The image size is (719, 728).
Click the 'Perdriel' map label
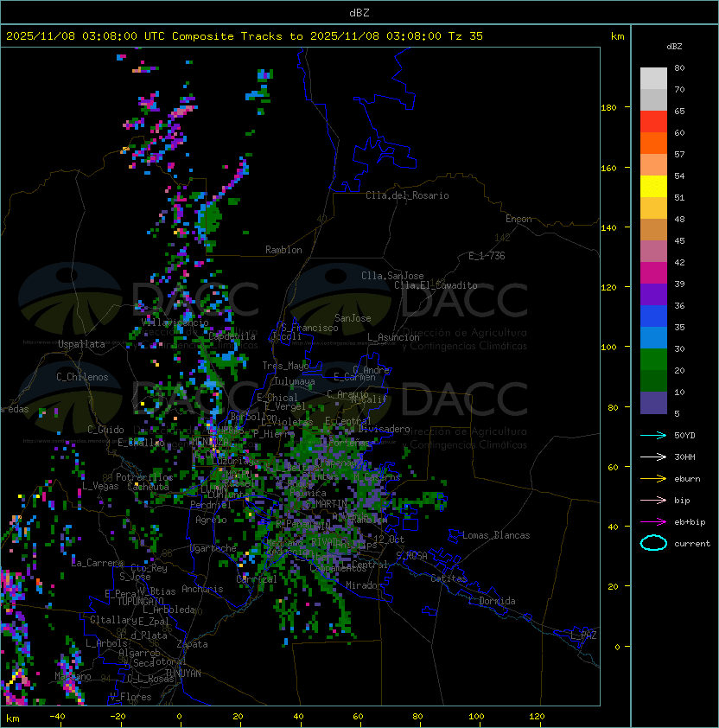click(x=211, y=505)
